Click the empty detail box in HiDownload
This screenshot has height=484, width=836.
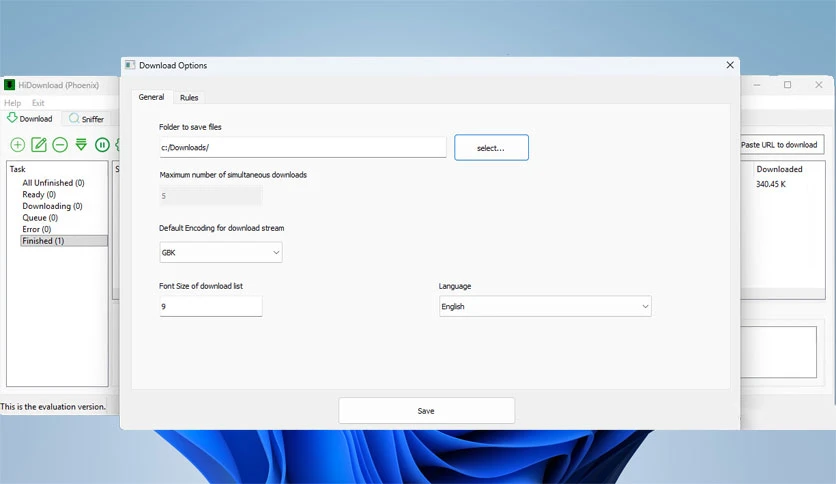pos(778,352)
